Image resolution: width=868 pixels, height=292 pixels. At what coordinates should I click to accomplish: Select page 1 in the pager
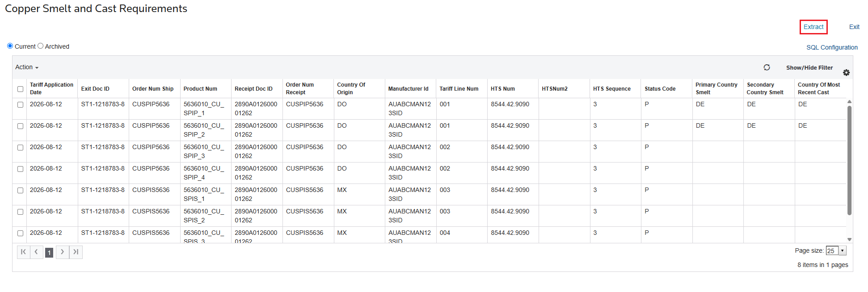pos(49,252)
